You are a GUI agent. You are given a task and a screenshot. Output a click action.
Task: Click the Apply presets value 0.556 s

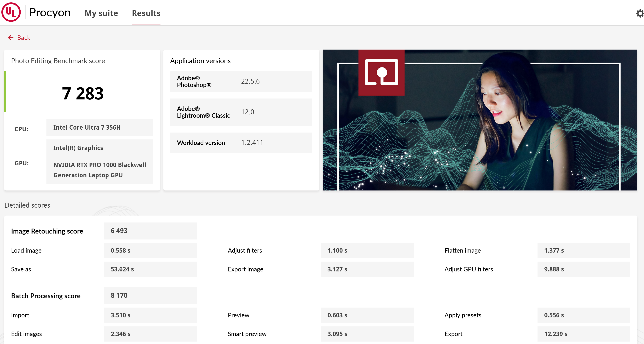pyautogui.click(x=584, y=315)
